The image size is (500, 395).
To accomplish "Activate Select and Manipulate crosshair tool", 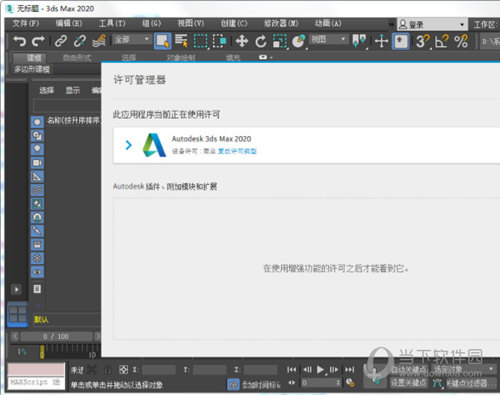I will pyautogui.click(x=381, y=41).
